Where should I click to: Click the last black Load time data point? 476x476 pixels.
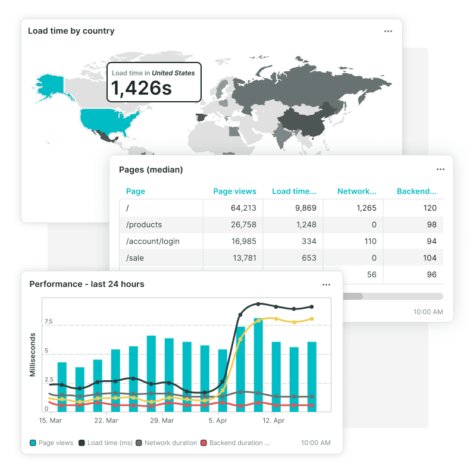tap(312, 307)
